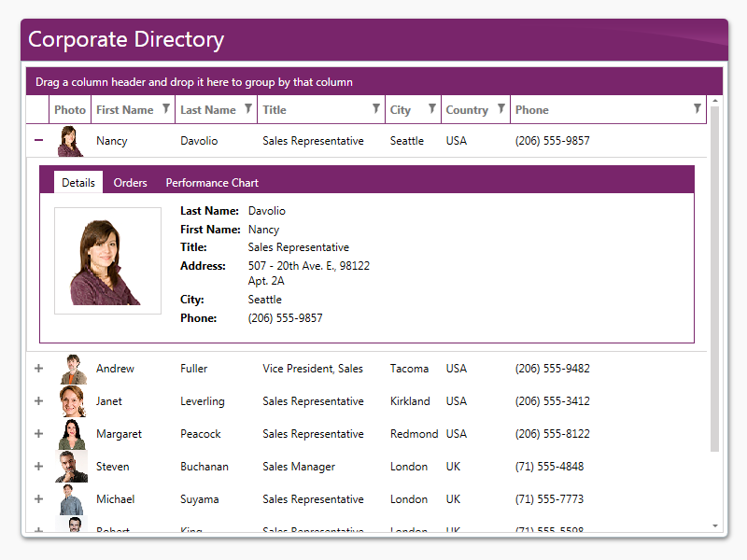
Task: Click the scrollbar down arrow
Action: click(x=715, y=526)
